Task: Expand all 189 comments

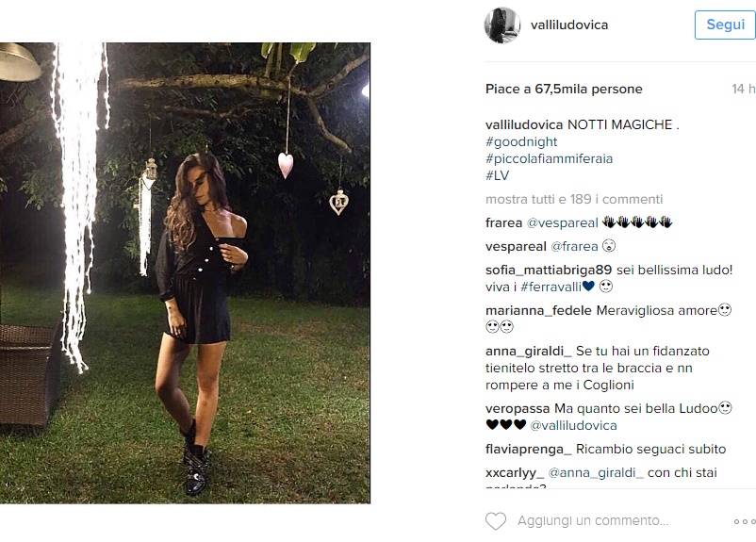Action: tap(574, 199)
